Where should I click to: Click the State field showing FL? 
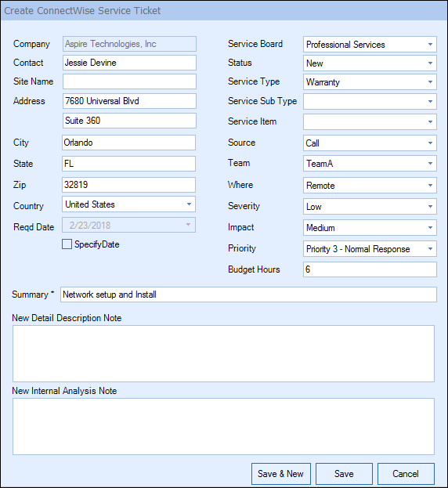[128, 164]
